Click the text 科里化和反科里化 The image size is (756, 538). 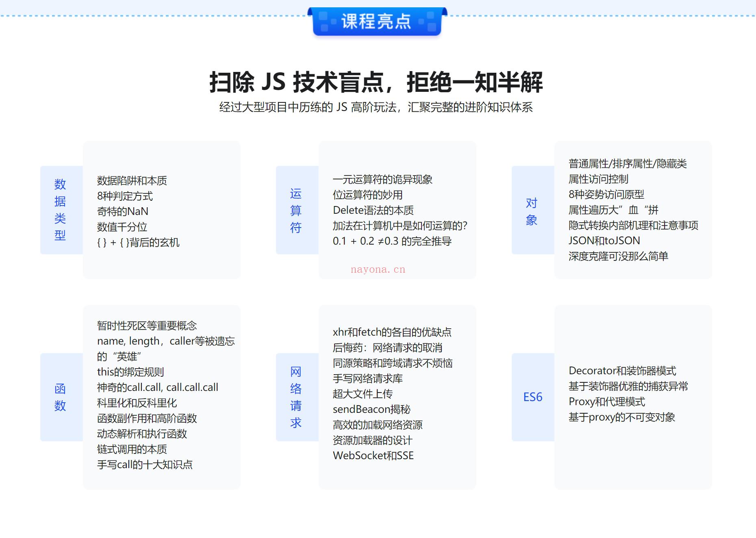[137, 403]
